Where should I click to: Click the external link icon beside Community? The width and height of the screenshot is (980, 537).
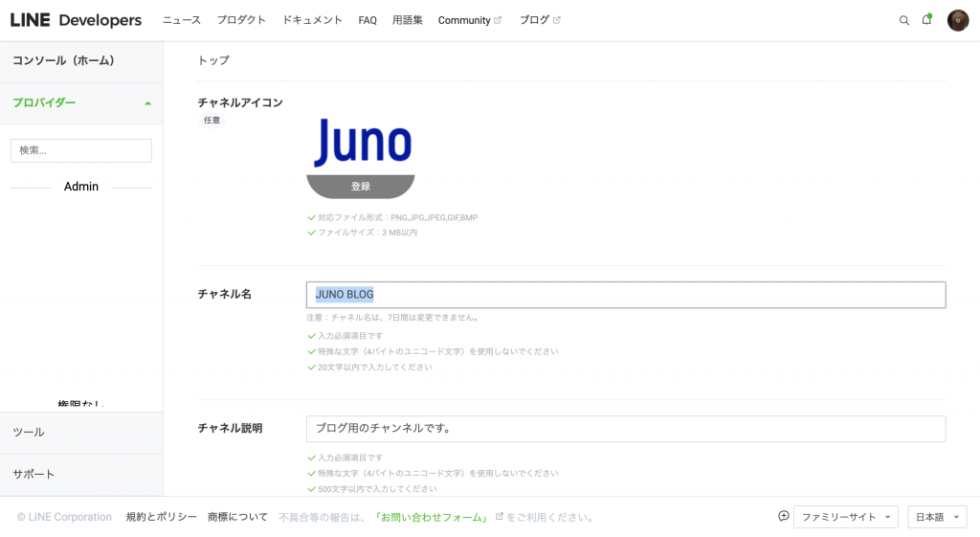pyautogui.click(x=498, y=20)
